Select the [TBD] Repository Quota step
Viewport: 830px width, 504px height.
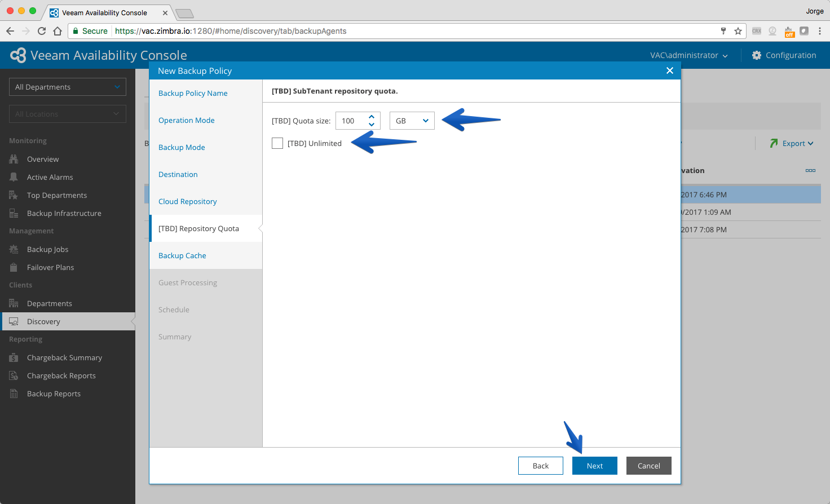(206, 228)
